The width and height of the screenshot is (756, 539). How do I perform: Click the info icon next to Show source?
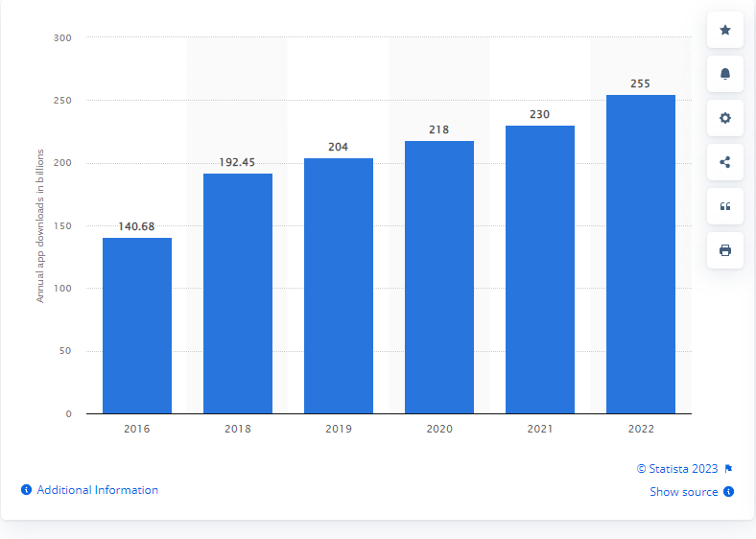pyautogui.click(x=729, y=492)
